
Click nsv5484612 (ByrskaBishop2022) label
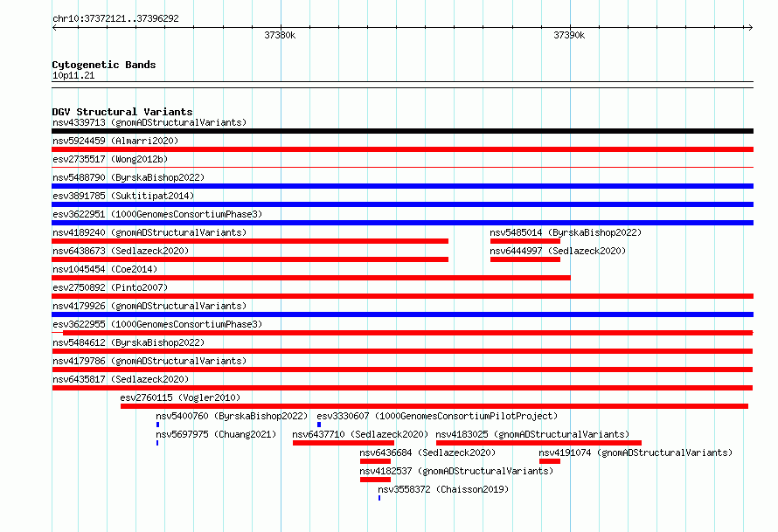point(129,342)
